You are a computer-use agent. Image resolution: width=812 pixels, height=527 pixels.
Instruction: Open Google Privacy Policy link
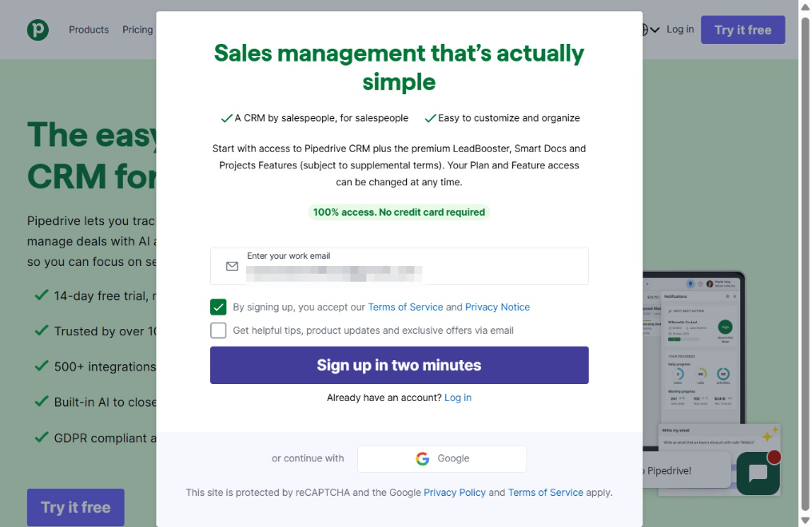455,493
